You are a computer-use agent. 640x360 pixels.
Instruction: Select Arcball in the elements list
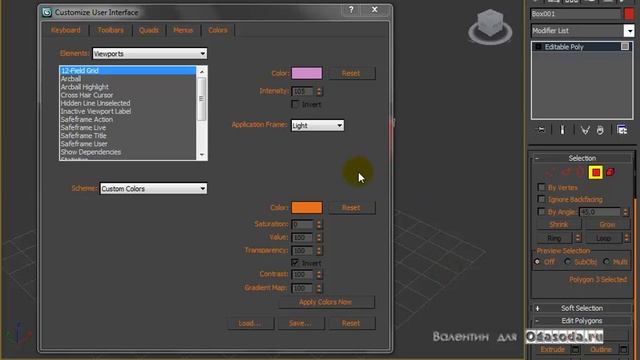(127, 79)
